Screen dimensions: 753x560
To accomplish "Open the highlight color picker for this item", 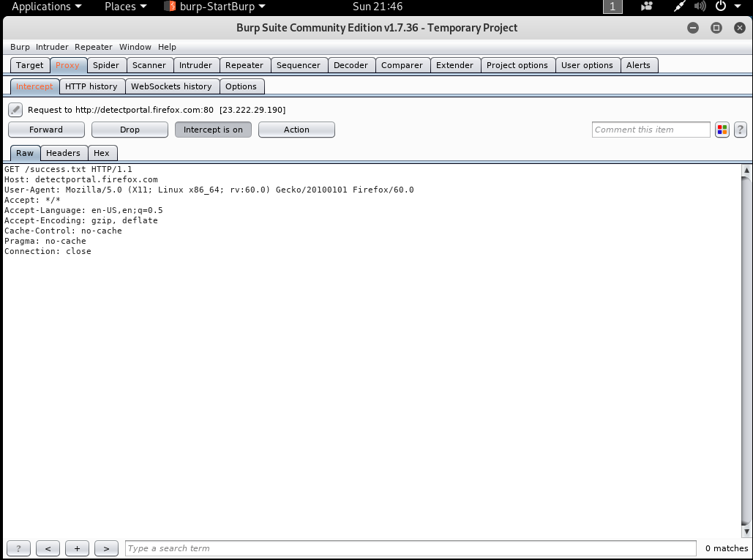I will click(723, 130).
